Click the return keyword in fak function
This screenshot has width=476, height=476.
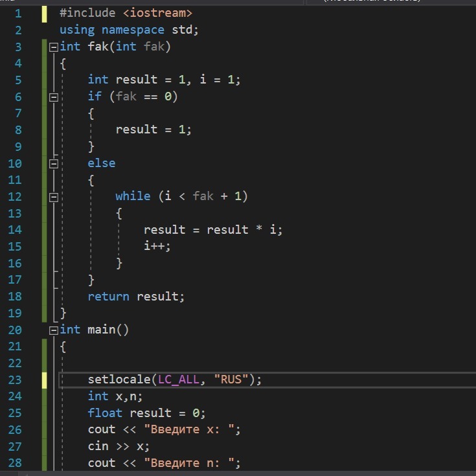(x=108, y=297)
